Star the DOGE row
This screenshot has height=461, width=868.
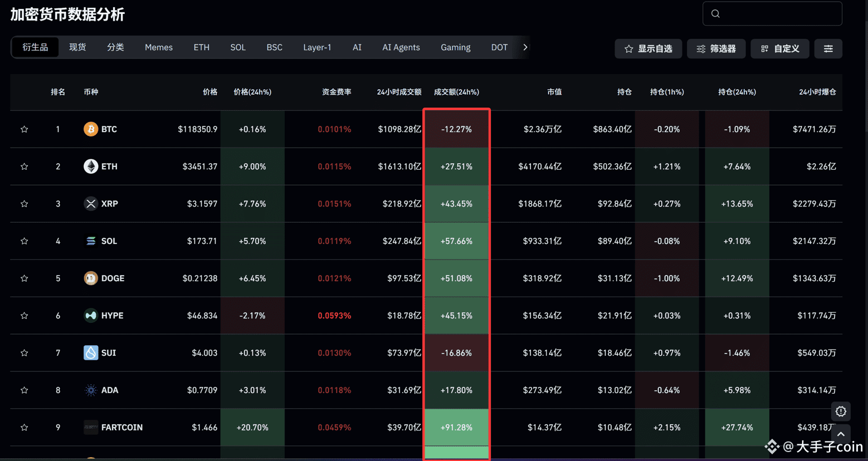click(x=24, y=278)
